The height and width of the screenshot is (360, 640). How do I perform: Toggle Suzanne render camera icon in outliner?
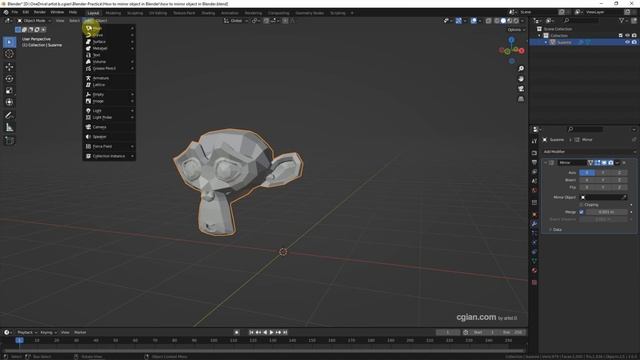click(634, 42)
